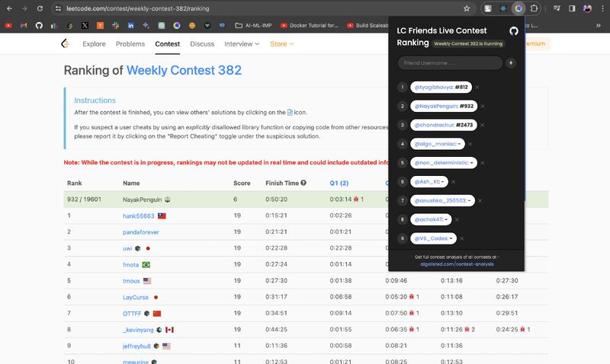Image resolution: width=610 pixels, height=364 pixels.
Task: Remove @VS_Codes from the friends list
Action: (462, 238)
